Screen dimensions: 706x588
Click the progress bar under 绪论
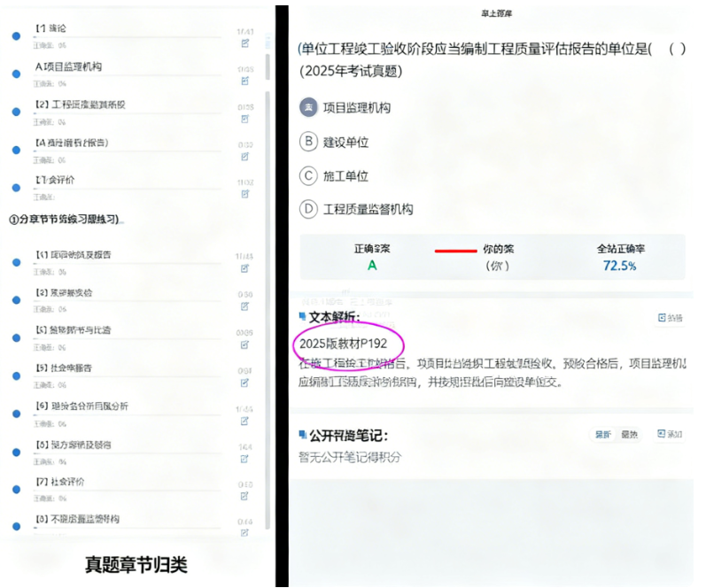click(x=128, y=37)
